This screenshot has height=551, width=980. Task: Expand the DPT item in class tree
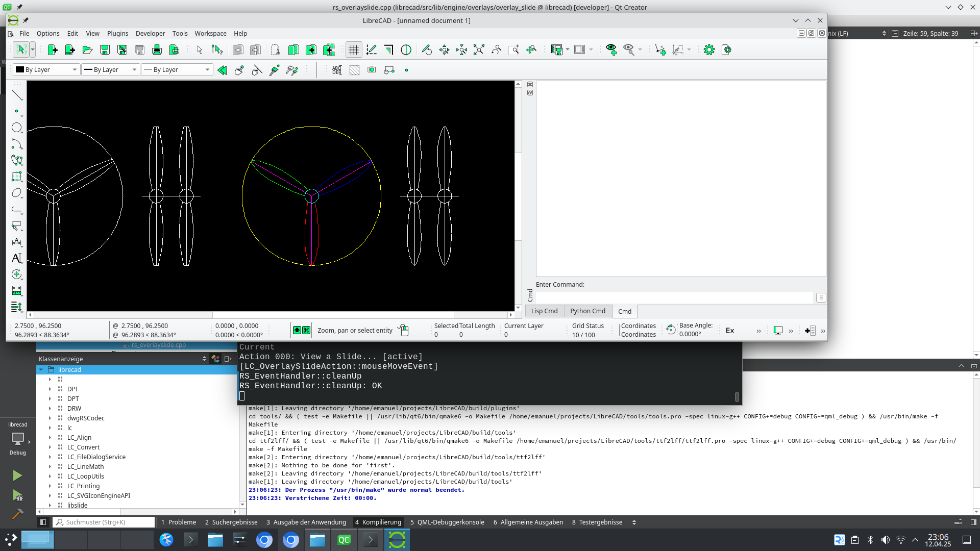[x=50, y=399]
